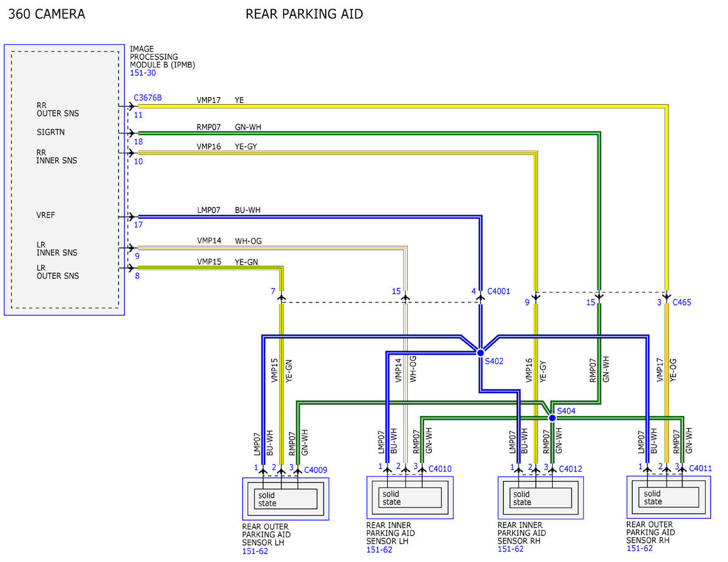Click the VMP15 YE-GN horizontal wire label
This screenshot has height=562, width=728.
(227, 262)
